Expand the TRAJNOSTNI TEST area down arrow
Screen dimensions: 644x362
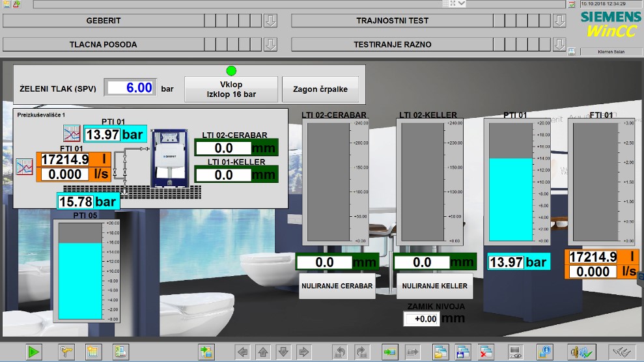[x=559, y=21]
